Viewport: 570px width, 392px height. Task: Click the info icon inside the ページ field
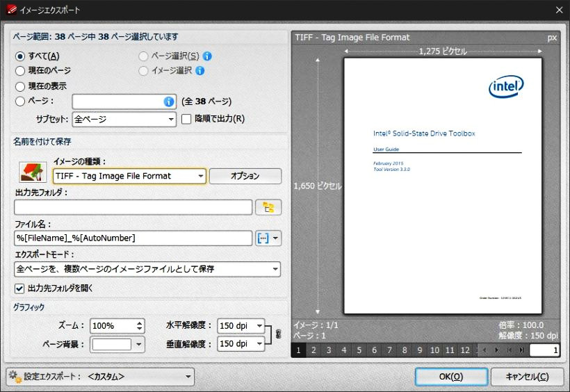tap(168, 101)
